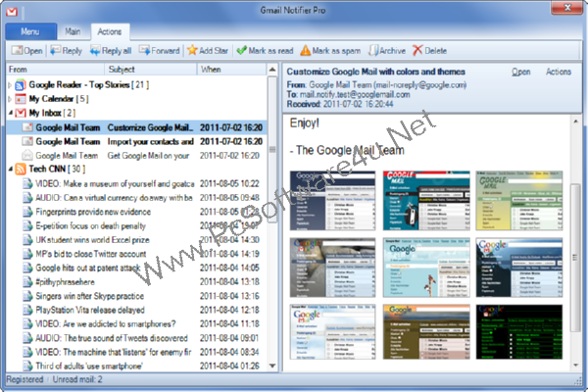Click the yellow-green Google Mail theme thumbnail
588x392 pixels.
[x=519, y=201]
